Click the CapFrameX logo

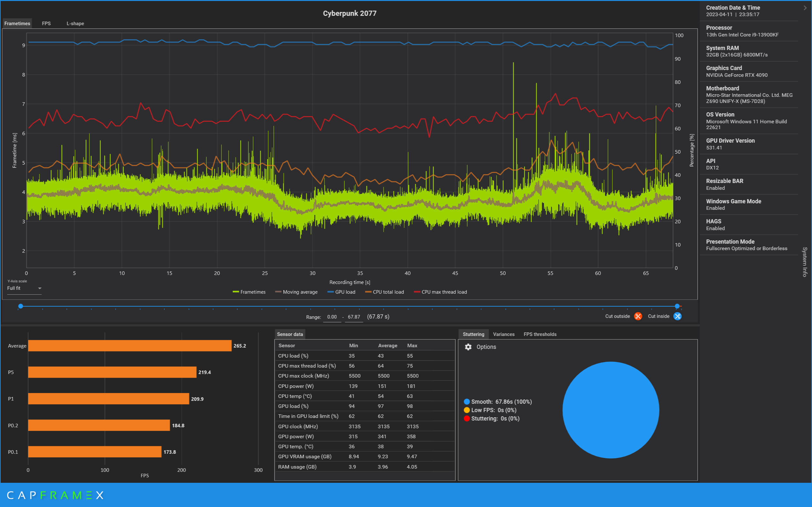click(55, 495)
